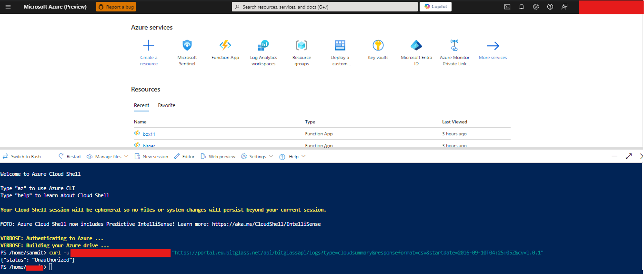Open the portal hamburger menu
Viewport: 644px width, 274px height.
coord(8,7)
